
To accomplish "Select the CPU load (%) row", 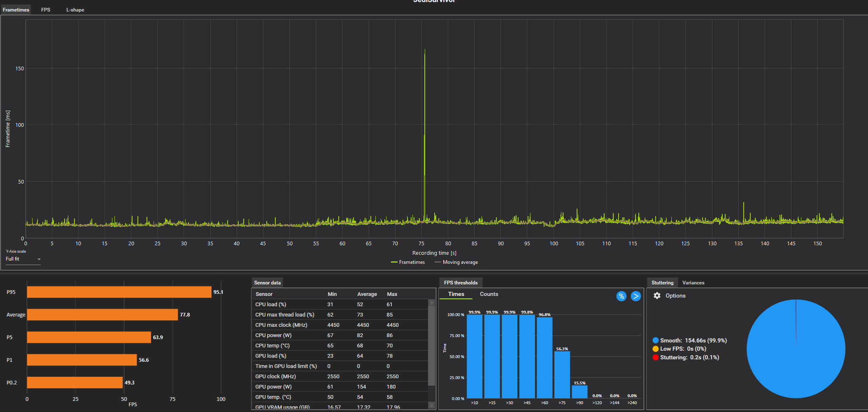I will pyautogui.click(x=340, y=305).
